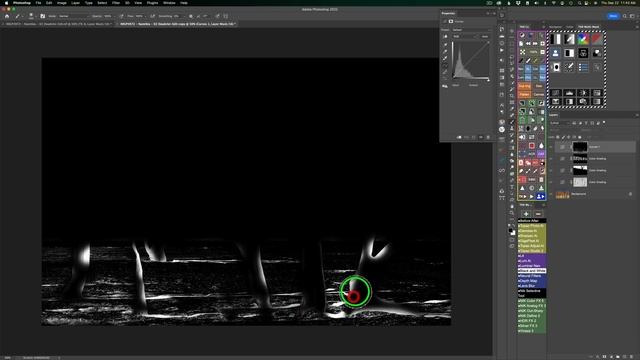Viewport: 640px width, 360px height.
Task: Click the TK9 blue list icon
Action: point(583,67)
